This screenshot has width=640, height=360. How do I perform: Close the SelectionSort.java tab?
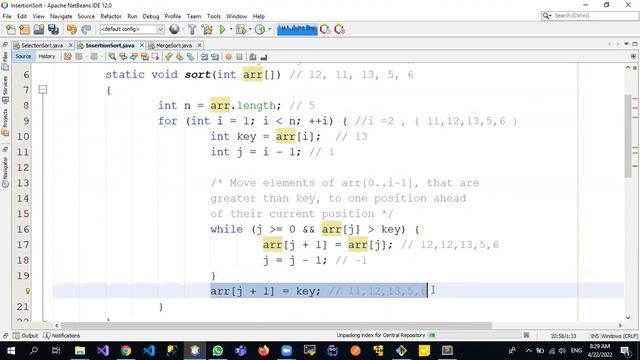(71, 45)
